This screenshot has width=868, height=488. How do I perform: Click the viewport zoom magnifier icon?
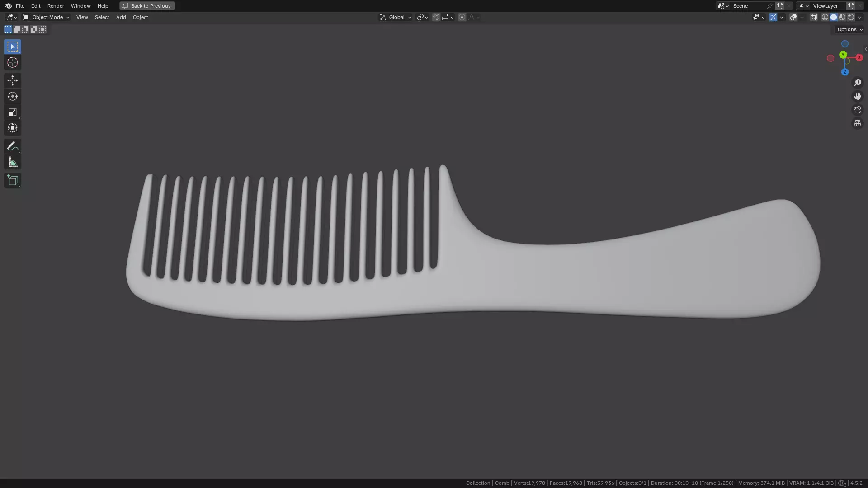[x=858, y=83]
